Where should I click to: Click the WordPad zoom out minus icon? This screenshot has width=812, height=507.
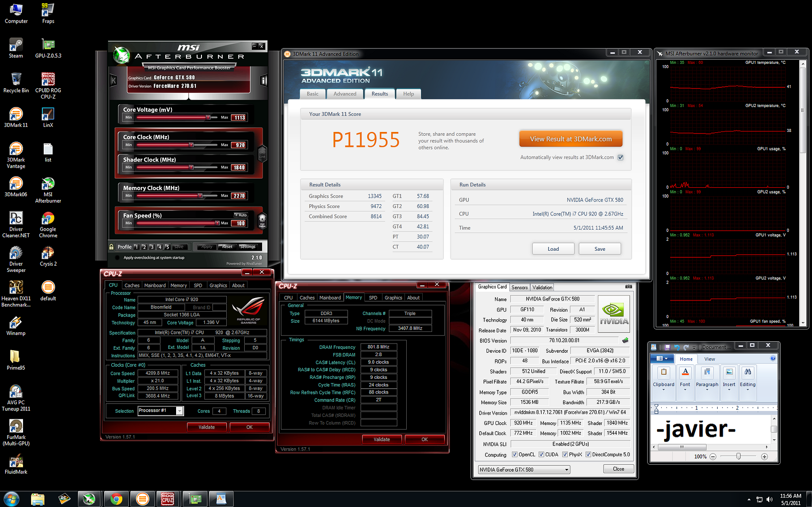[x=713, y=456]
